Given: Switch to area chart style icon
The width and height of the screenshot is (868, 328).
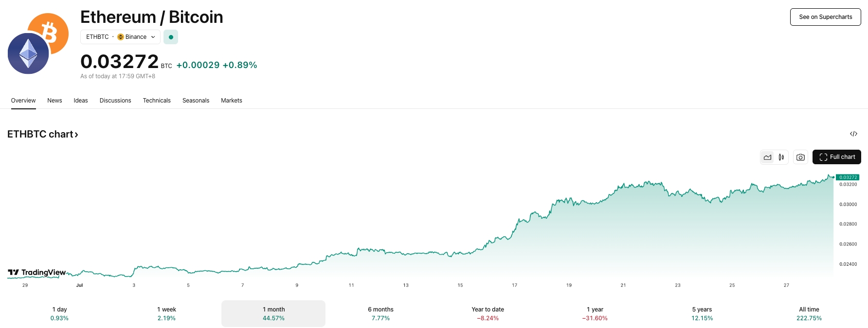Looking at the screenshot, I should [x=767, y=157].
